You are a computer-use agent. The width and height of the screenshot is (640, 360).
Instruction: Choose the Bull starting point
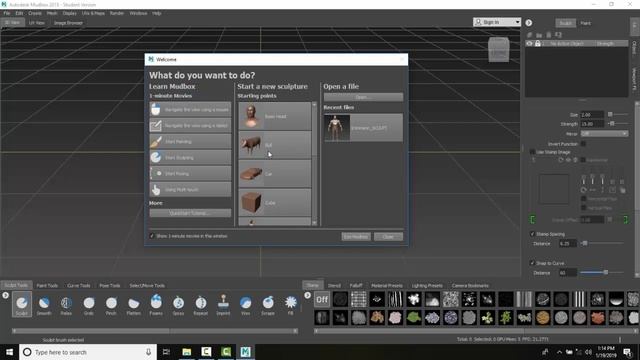click(x=275, y=145)
